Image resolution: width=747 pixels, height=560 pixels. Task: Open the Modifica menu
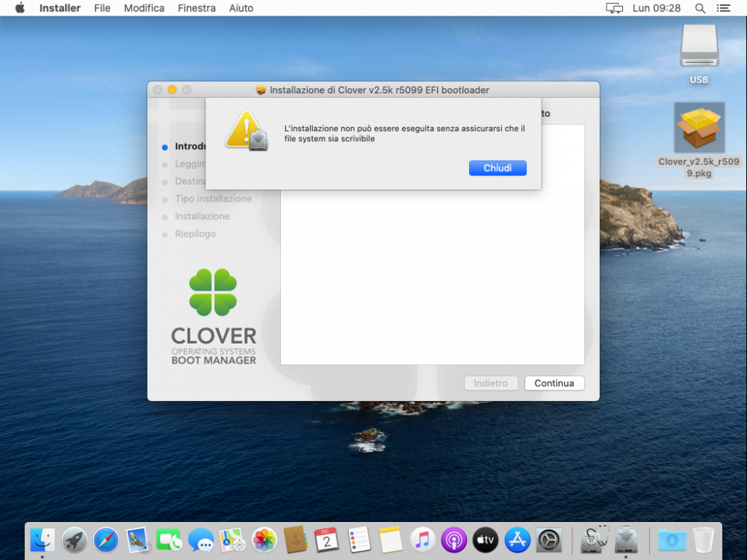144,8
